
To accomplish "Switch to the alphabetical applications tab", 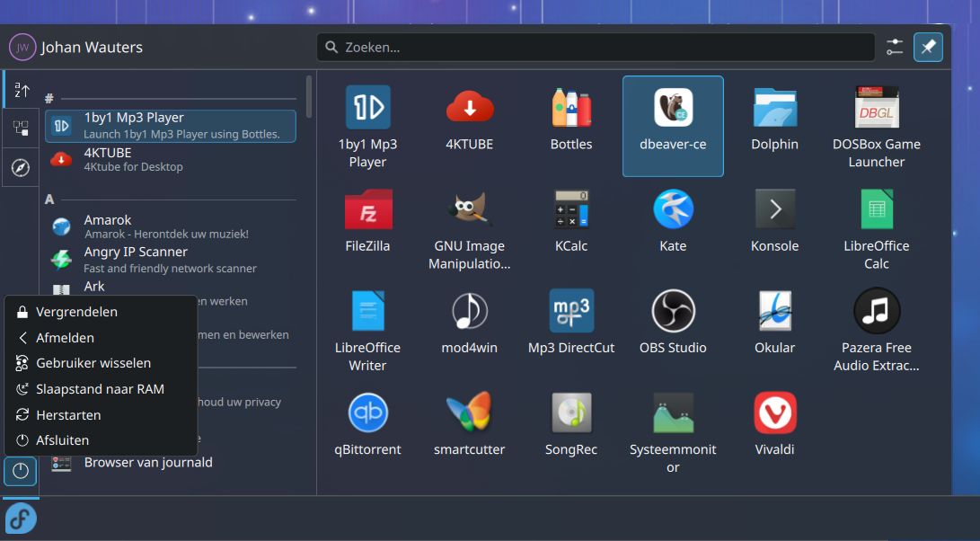I will pyautogui.click(x=22, y=90).
